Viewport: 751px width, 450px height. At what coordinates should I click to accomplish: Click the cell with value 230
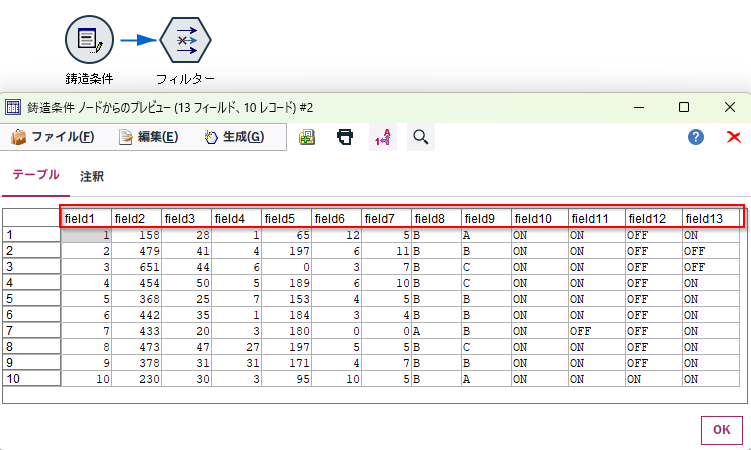coord(137,379)
